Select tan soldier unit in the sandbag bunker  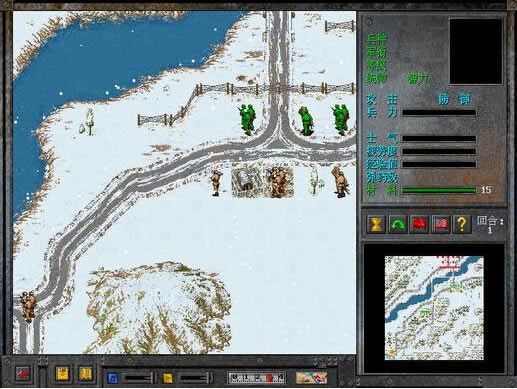[279, 182]
